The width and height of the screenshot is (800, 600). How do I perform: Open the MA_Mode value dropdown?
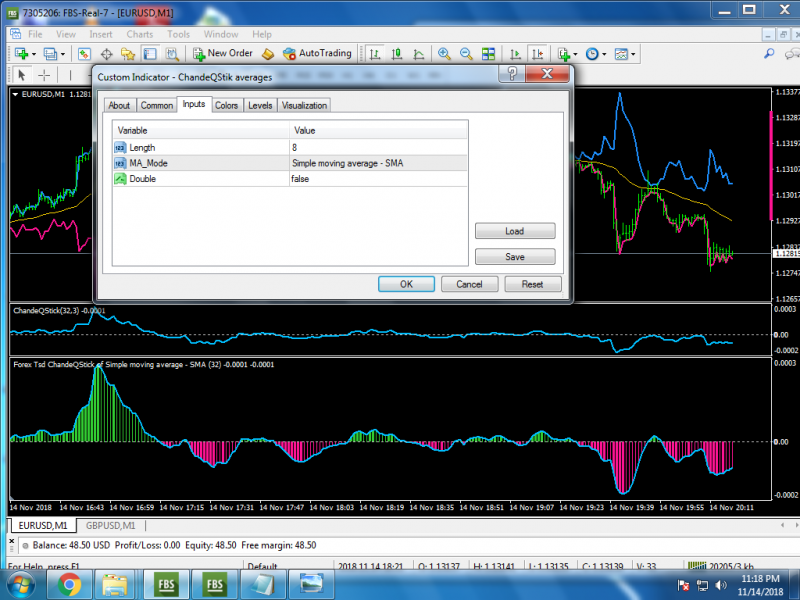378,163
